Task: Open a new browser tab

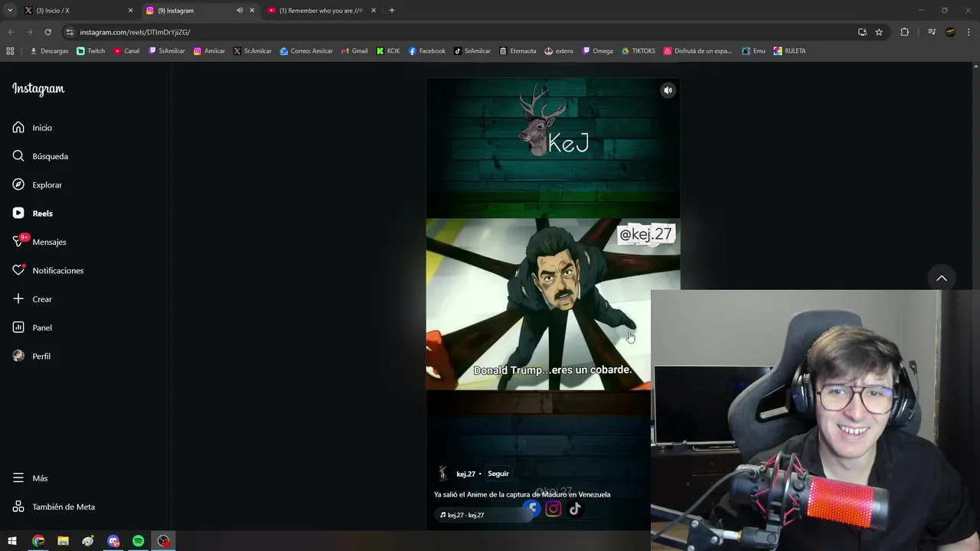Action: click(392, 11)
